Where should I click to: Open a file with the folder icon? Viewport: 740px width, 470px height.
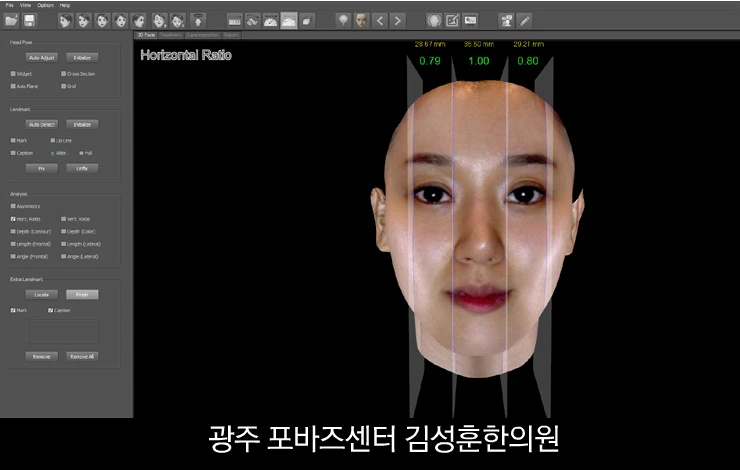point(11,20)
